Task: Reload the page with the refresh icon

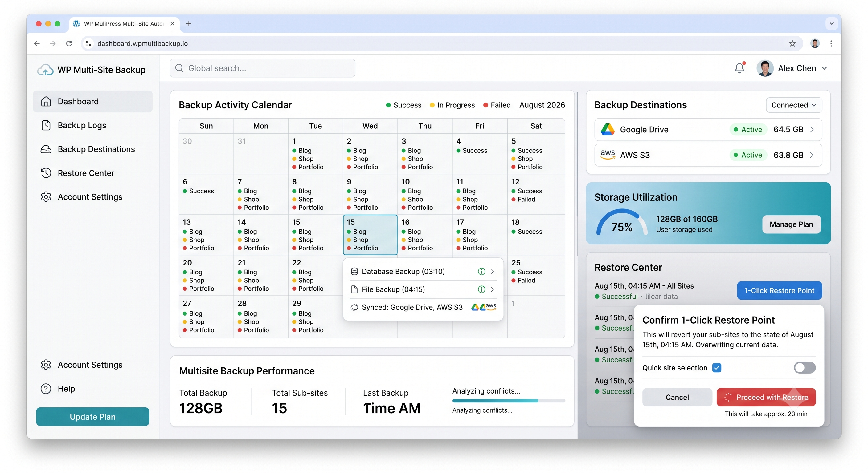Action: click(x=69, y=43)
